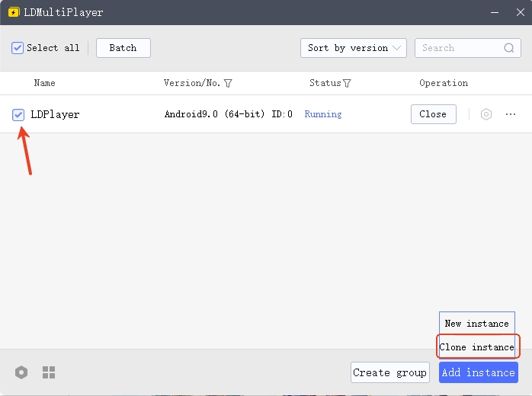
Task: Click the Add instance button
Action: pyautogui.click(x=479, y=372)
